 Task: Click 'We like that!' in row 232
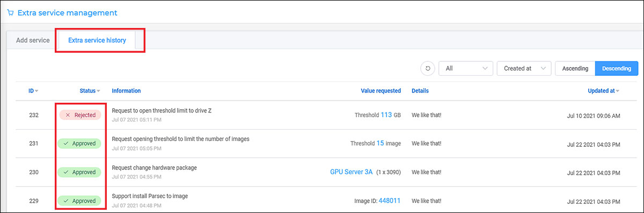click(426, 115)
